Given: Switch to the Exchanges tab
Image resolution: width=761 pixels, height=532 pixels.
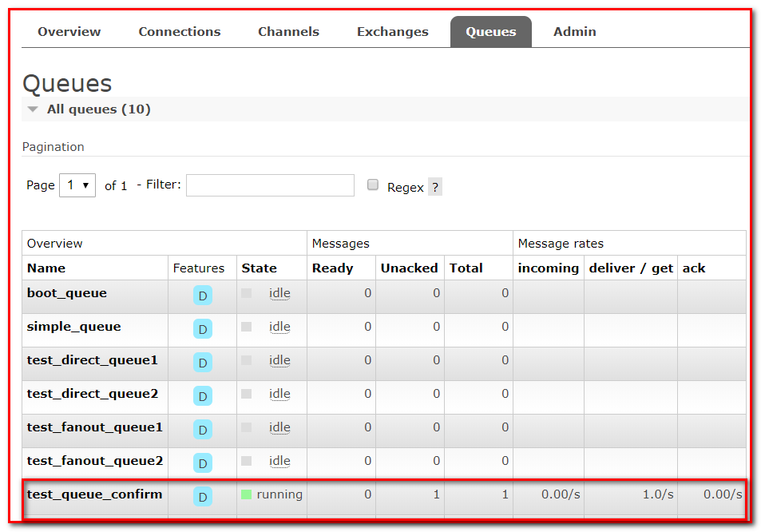Looking at the screenshot, I should (392, 32).
